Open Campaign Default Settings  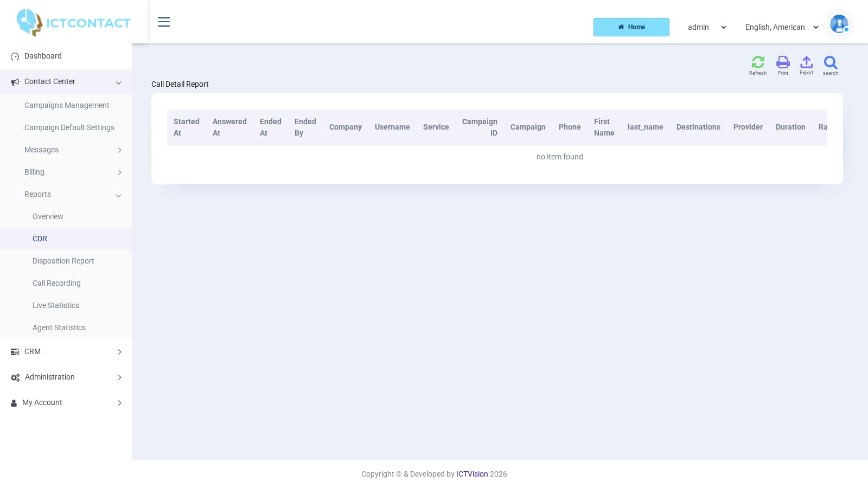click(x=69, y=127)
